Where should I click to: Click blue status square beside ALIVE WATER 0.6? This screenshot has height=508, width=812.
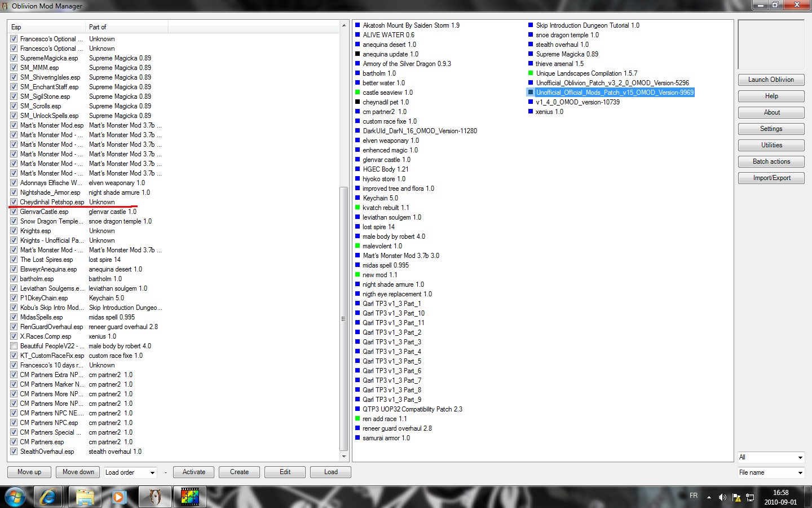click(358, 35)
